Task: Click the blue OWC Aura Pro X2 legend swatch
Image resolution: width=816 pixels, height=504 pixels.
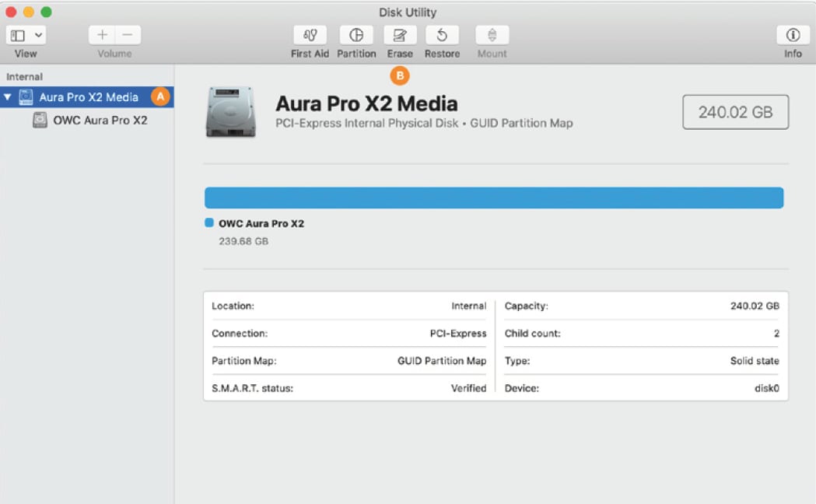Action: tap(208, 223)
